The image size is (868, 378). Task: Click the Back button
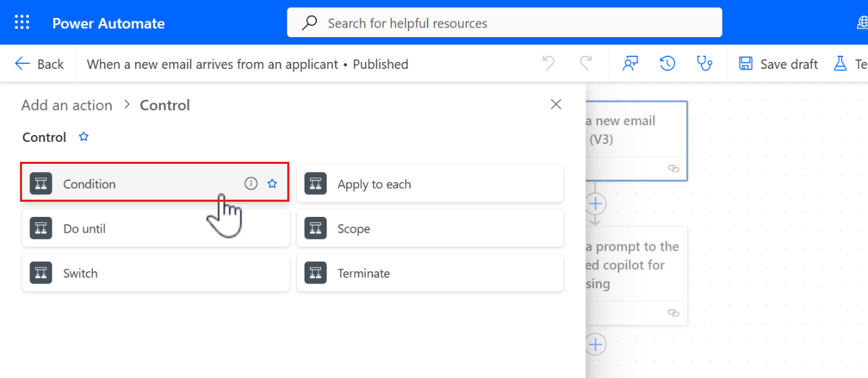39,64
